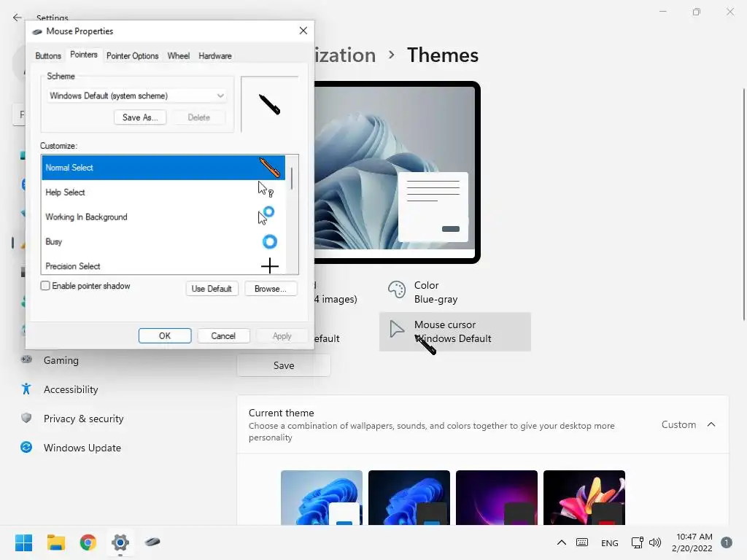747x560 pixels.
Task: Open the Hardware tab
Action: point(215,55)
